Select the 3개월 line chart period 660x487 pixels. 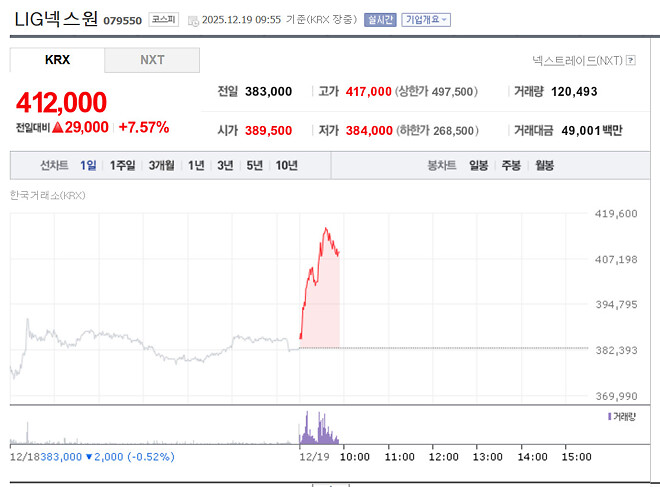[x=161, y=165]
